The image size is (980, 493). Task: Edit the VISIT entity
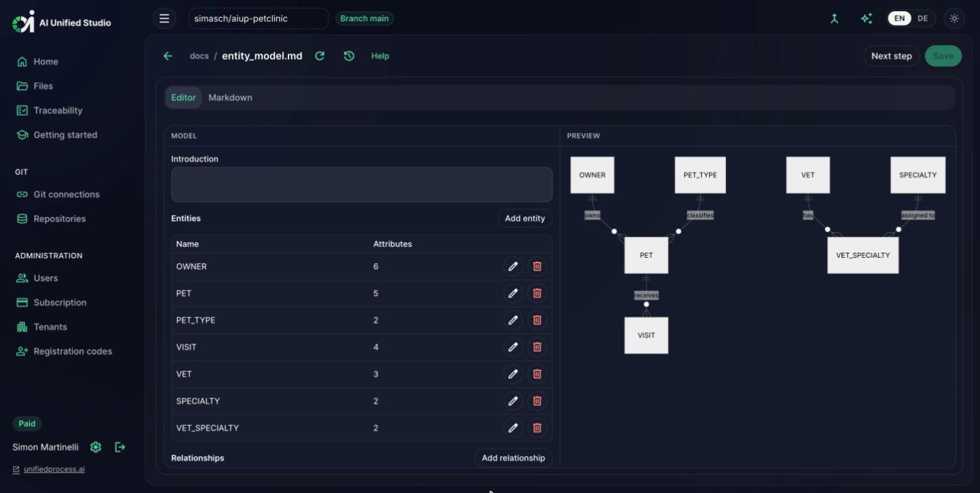pos(513,347)
